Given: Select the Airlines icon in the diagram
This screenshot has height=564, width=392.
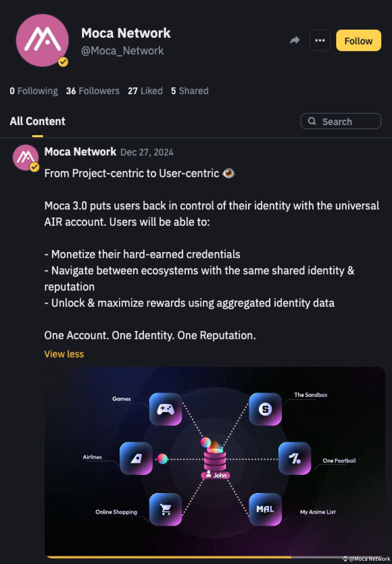Looking at the screenshot, I should [137, 459].
